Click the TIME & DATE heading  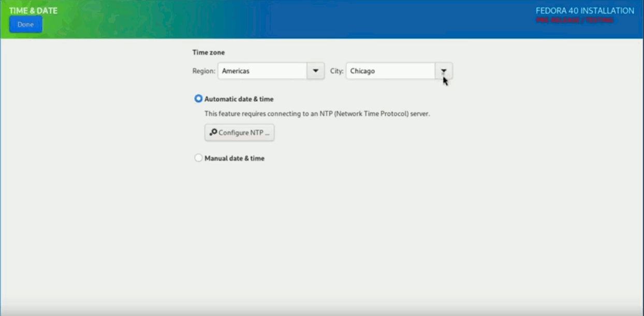pyautogui.click(x=33, y=10)
